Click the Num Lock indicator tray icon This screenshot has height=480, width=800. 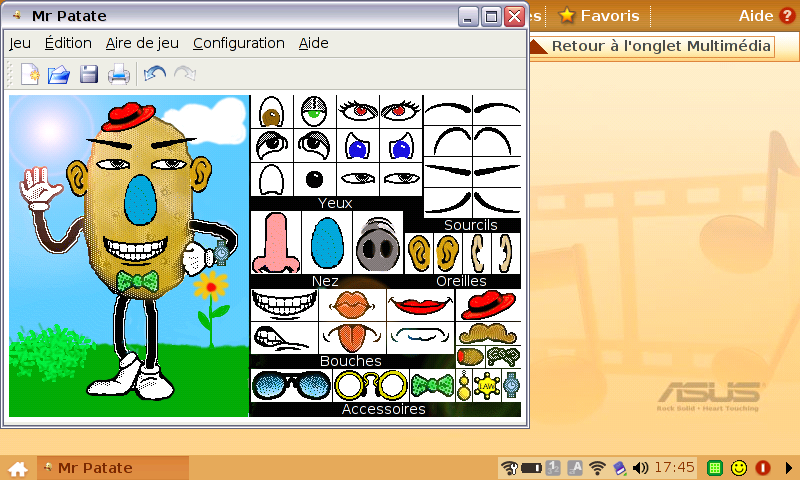coord(553,468)
